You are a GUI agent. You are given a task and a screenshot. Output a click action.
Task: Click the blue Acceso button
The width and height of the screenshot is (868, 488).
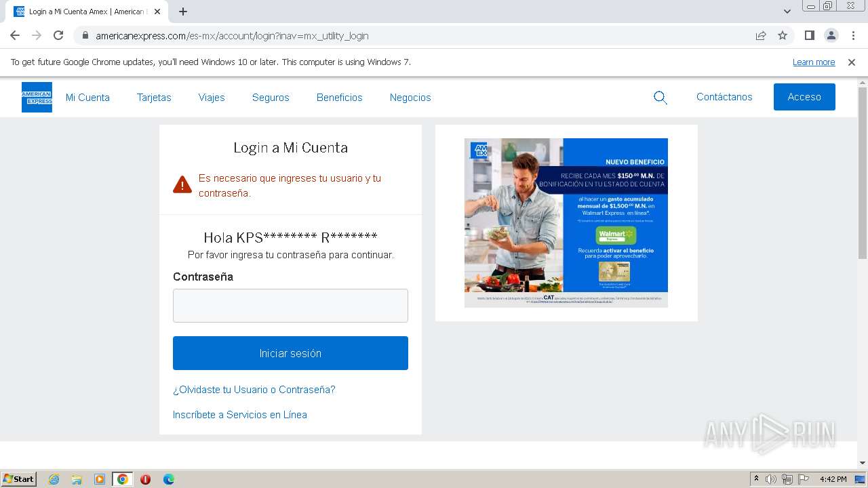pyautogui.click(x=804, y=97)
